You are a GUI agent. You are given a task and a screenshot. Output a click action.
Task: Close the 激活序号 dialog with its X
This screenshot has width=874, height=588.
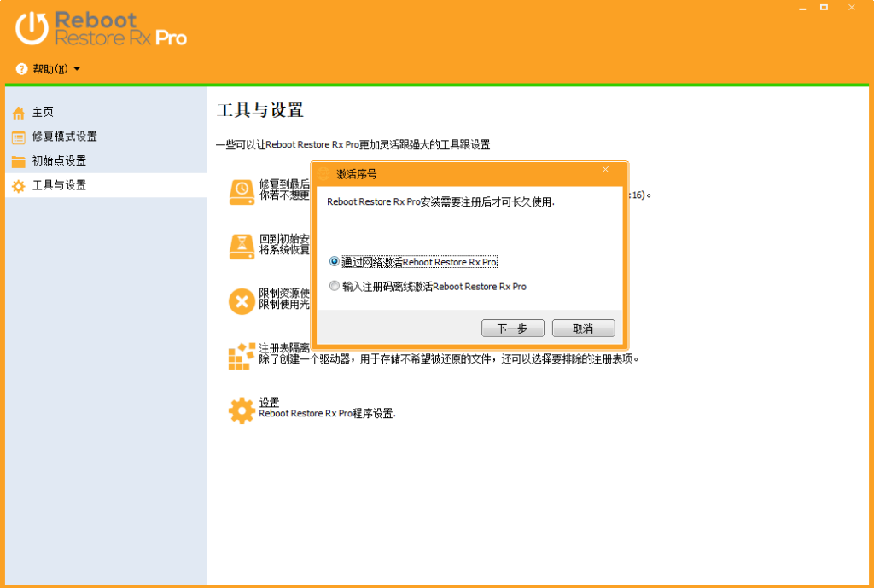point(605,171)
